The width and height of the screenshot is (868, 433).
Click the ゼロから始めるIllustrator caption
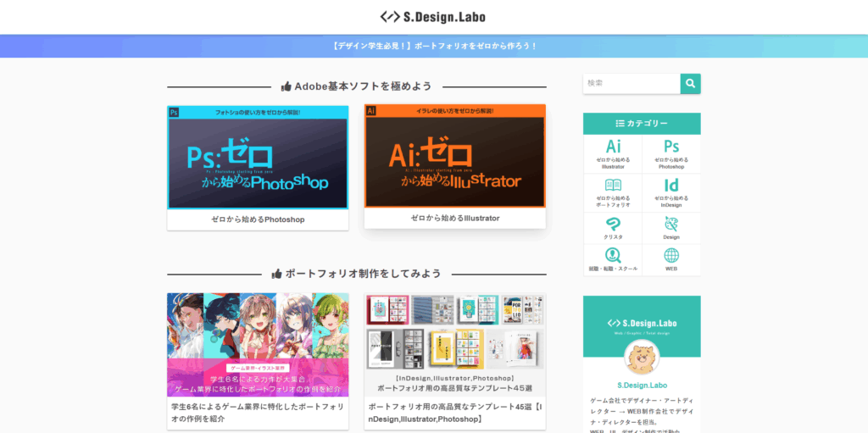(x=455, y=218)
